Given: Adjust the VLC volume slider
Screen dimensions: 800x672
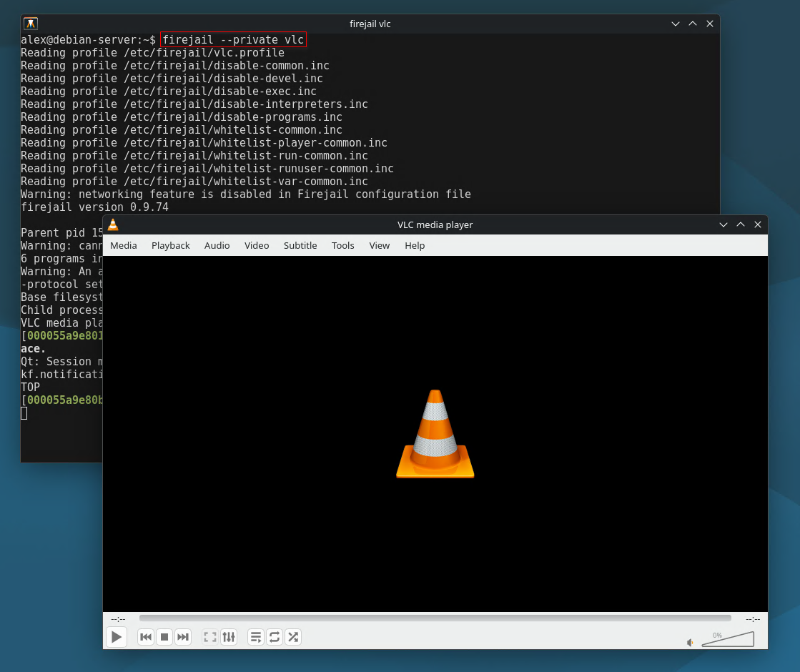Looking at the screenshot, I should [728, 639].
